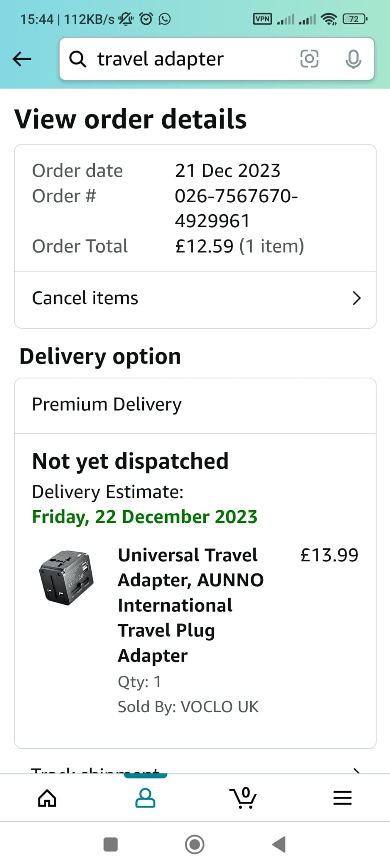Select the Premium Delivery row
This screenshot has width=390, height=868.
(195, 405)
